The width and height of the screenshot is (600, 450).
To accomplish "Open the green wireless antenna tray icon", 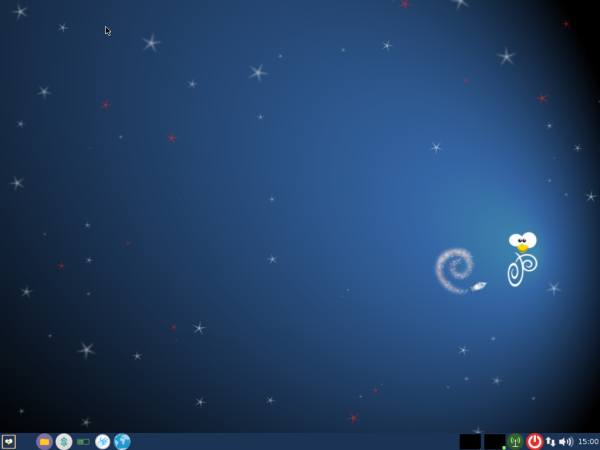I will pos(515,442).
